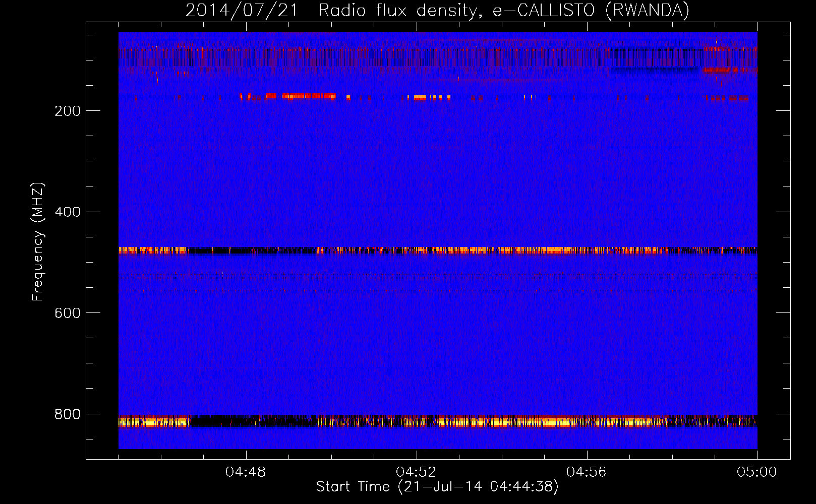The width and height of the screenshot is (816, 504).
Task: Click the bright interference band near 820 MHz
Action: click(438, 421)
